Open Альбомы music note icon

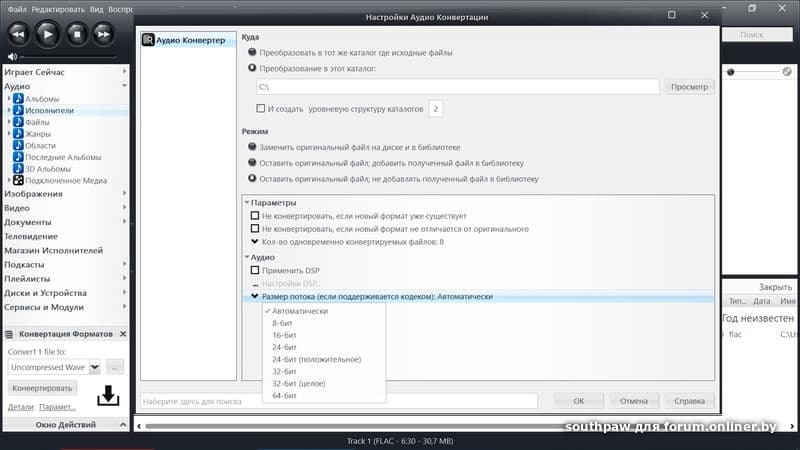pos(18,98)
